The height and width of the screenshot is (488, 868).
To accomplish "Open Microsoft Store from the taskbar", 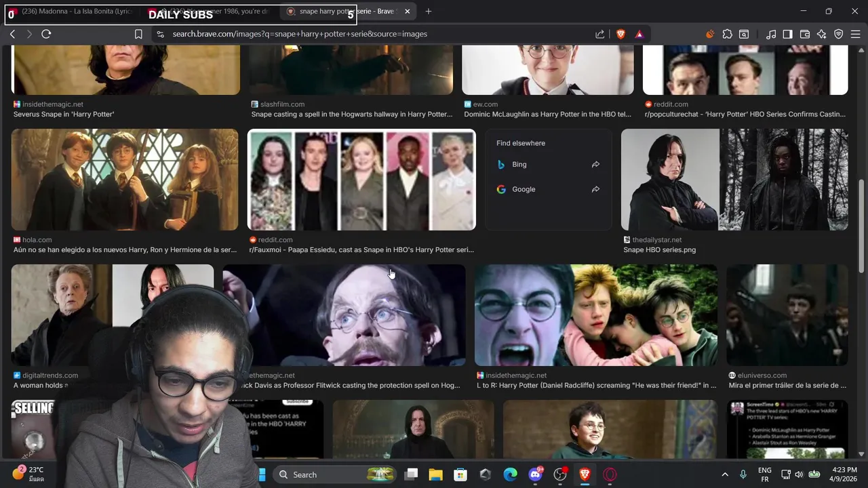I will [x=460, y=474].
